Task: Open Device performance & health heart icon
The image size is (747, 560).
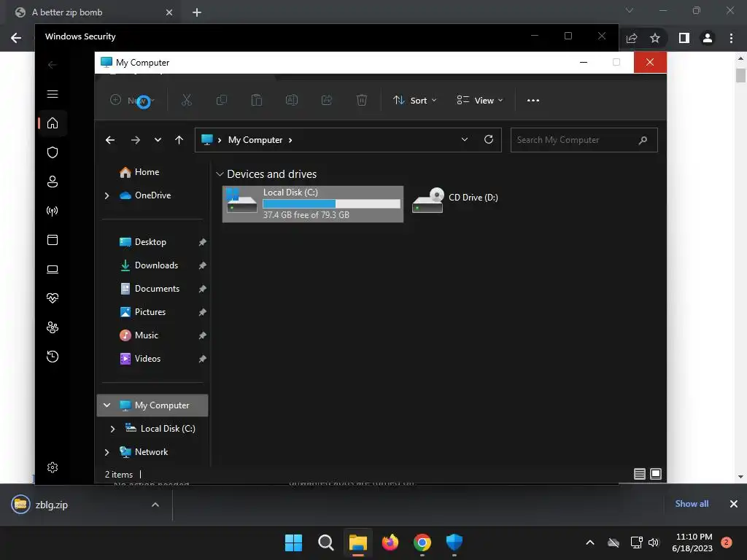Action: coord(53,298)
